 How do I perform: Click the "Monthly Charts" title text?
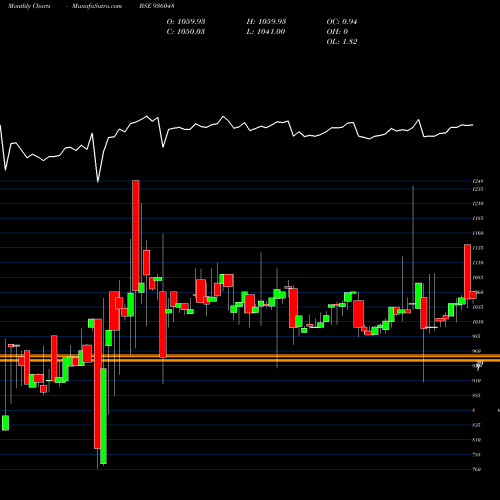(x=29, y=6)
